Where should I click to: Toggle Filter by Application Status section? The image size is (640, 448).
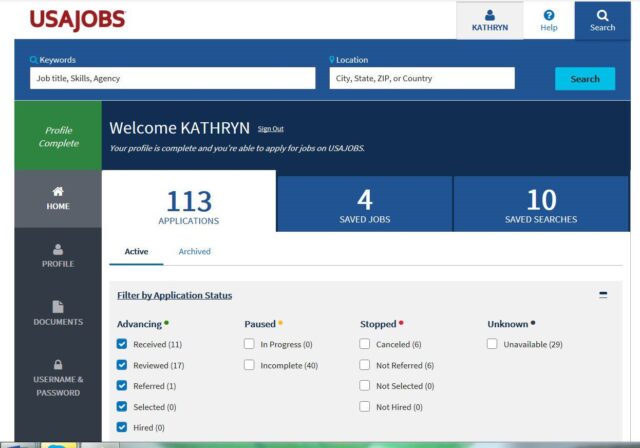click(174, 296)
